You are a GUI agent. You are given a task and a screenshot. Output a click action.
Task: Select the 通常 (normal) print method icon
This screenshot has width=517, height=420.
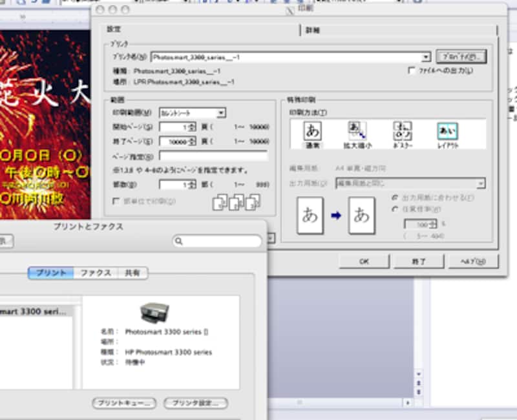tap(312, 134)
